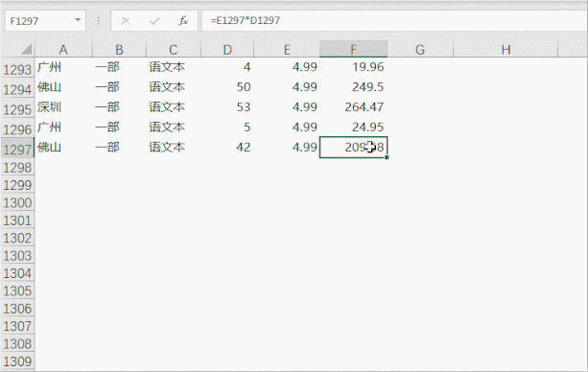Image resolution: width=588 pixels, height=372 pixels.
Task: Select row 1297 header
Action: [x=17, y=149]
